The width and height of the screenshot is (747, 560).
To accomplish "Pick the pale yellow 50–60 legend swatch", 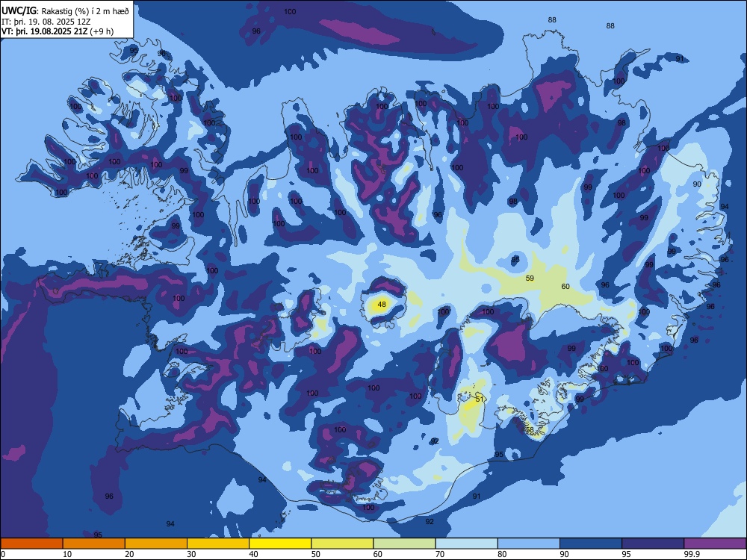I will [x=343, y=544].
